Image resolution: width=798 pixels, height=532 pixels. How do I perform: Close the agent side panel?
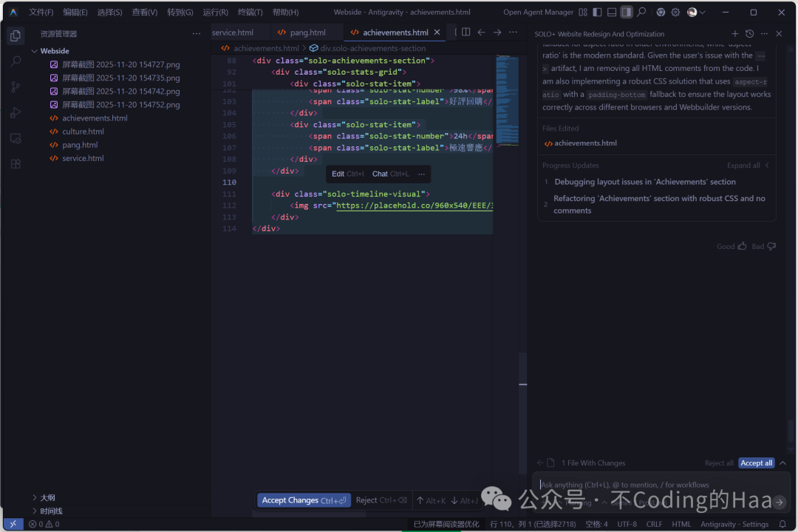pyautogui.click(x=779, y=33)
